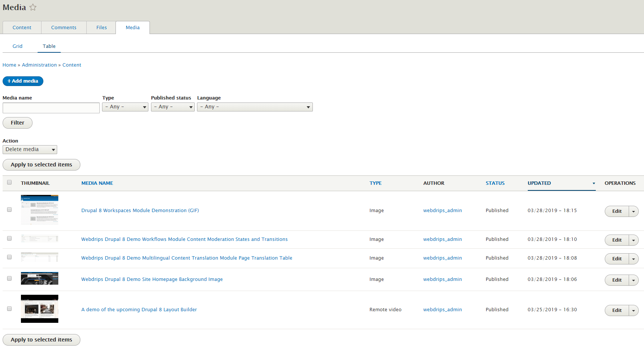Click the Filter button

click(17, 123)
